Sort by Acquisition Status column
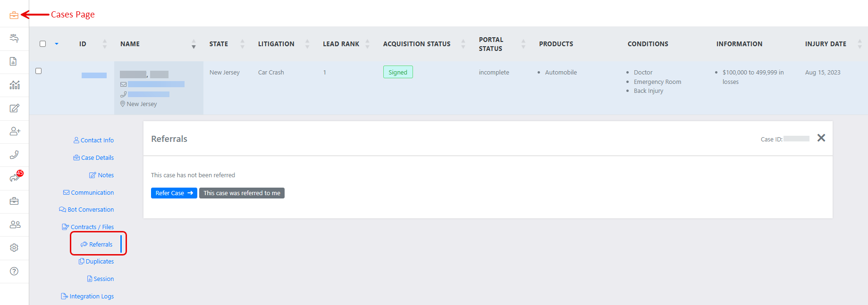 [x=463, y=44]
